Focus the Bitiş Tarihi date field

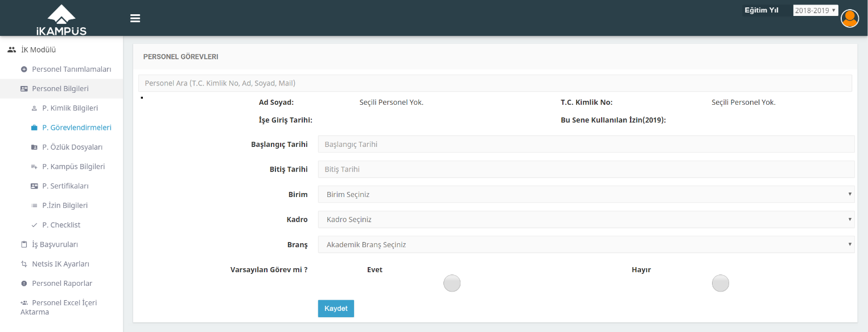[x=586, y=169]
